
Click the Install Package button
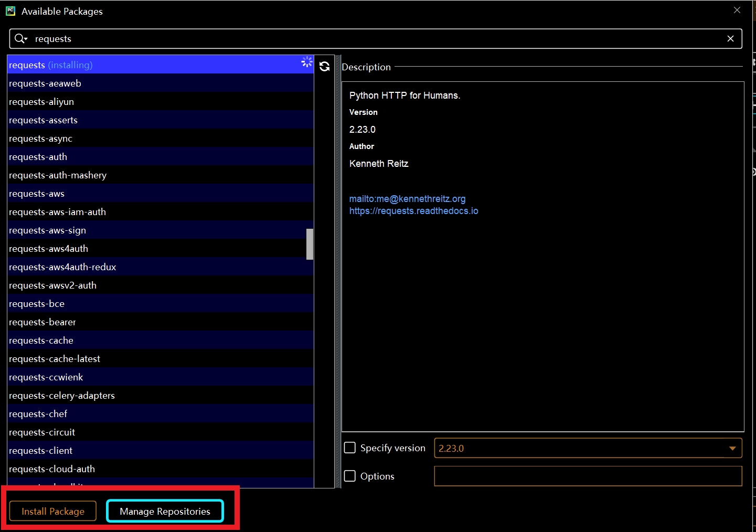click(x=52, y=511)
